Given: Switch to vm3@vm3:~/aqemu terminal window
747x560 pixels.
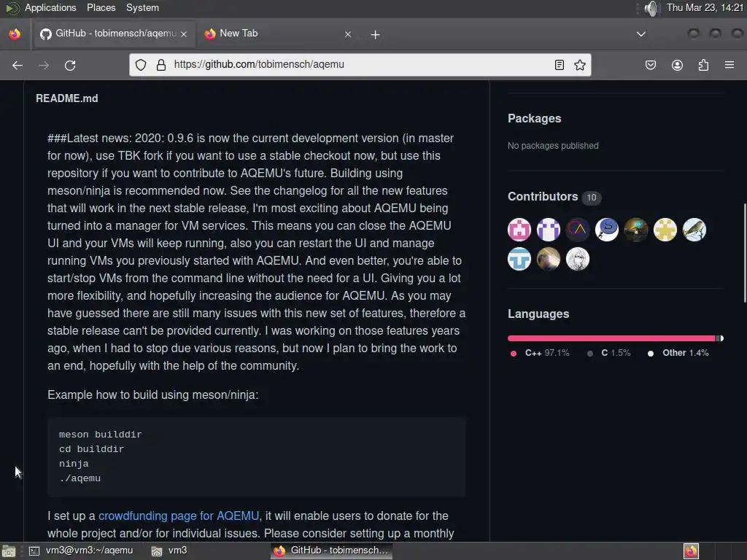Looking at the screenshot, I should 82,551.
